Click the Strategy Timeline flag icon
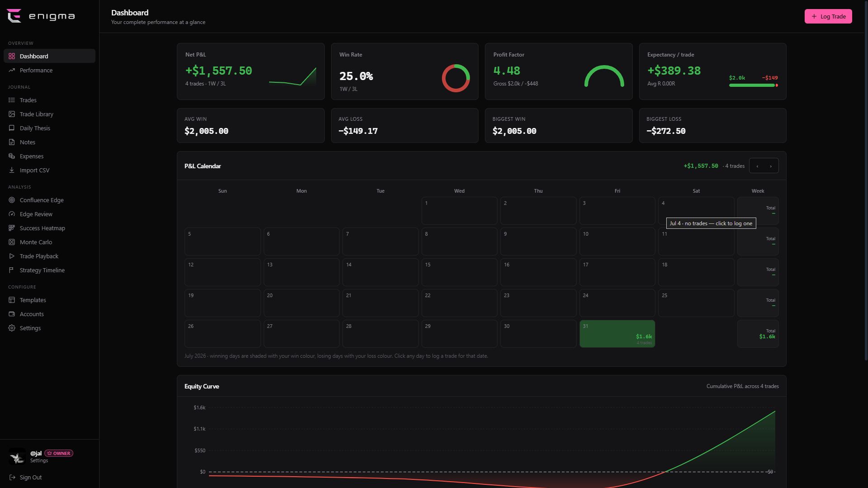 click(12, 270)
